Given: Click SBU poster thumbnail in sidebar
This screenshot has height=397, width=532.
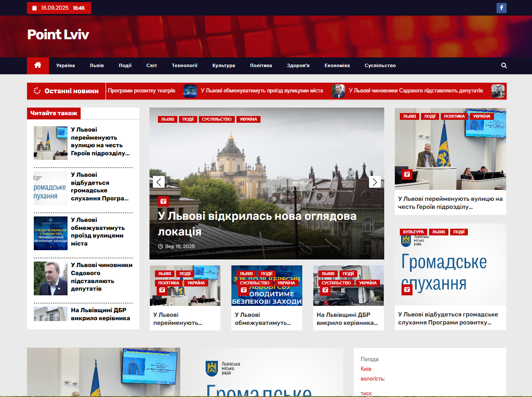Looking at the screenshot, I should 51,233.
